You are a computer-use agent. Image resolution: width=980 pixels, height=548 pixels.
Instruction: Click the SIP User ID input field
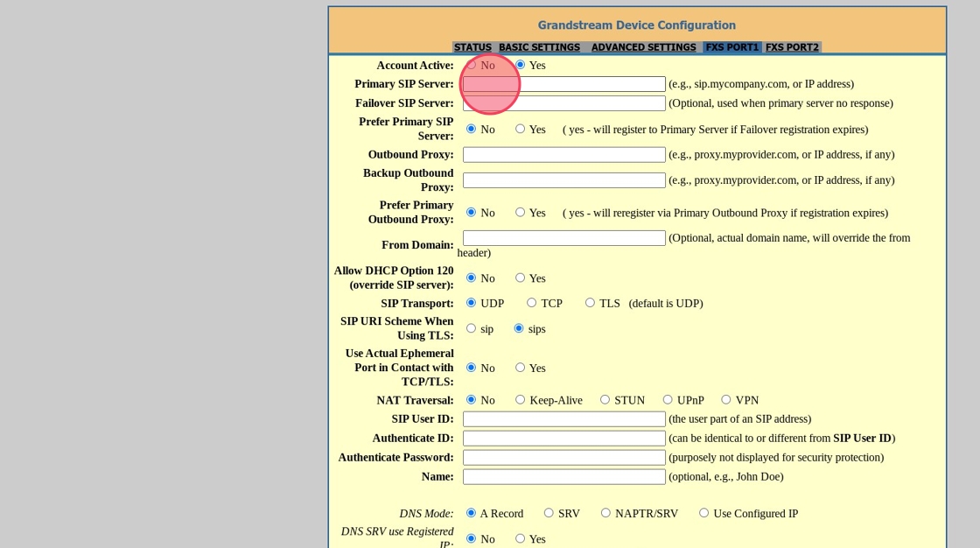(563, 419)
